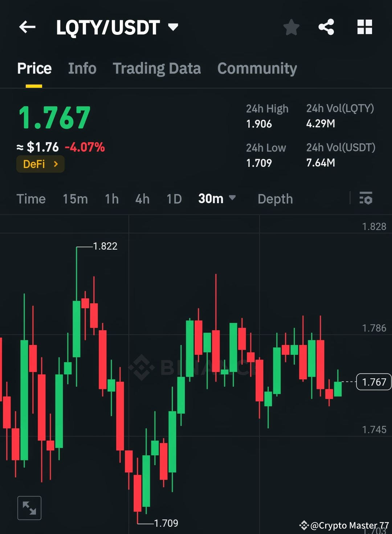Click the 1.767 current price label
The height and width of the screenshot is (534, 392).
373,382
